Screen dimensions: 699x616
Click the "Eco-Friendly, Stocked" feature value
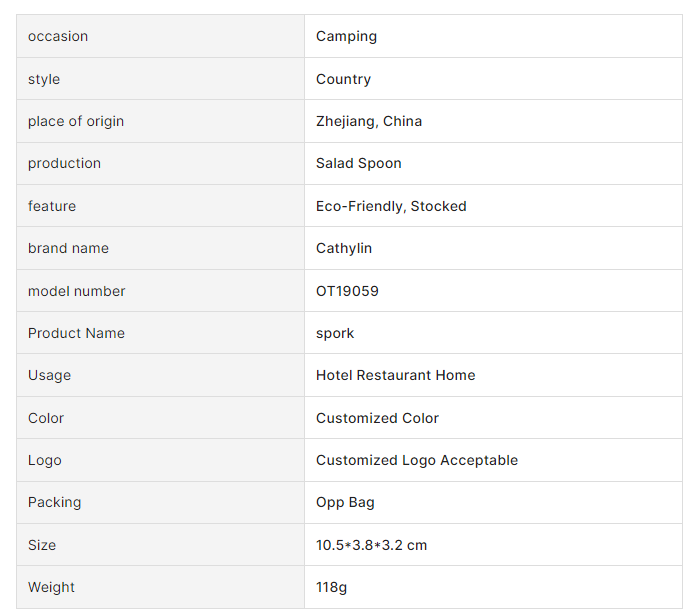[x=391, y=206]
